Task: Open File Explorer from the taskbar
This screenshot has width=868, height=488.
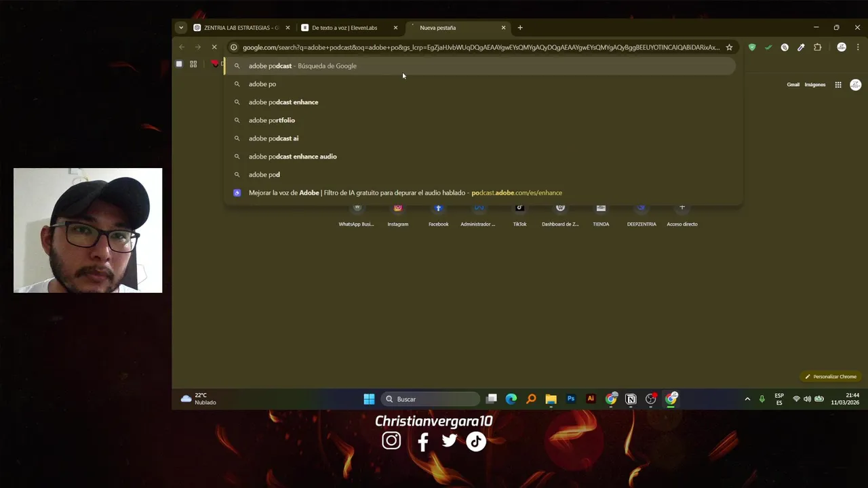Action: point(551,399)
